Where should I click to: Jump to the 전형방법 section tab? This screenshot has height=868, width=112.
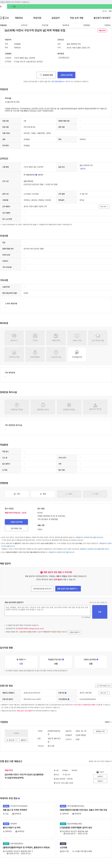pos(87,25)
